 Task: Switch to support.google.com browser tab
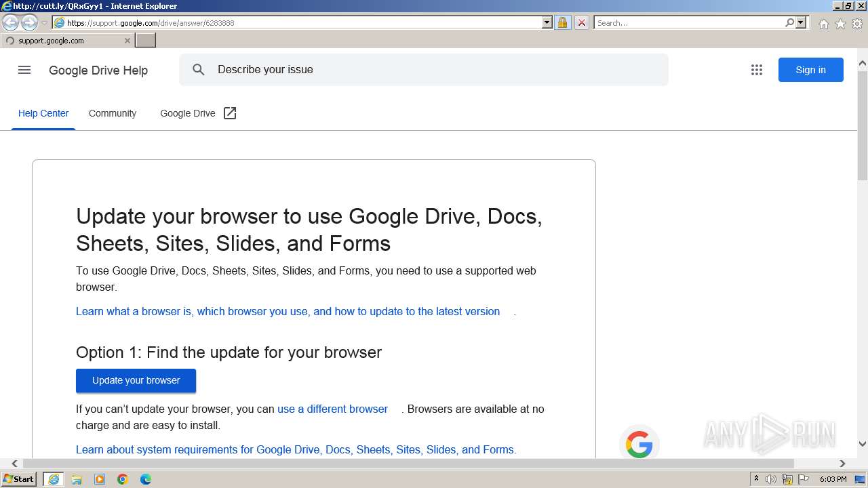67,41
